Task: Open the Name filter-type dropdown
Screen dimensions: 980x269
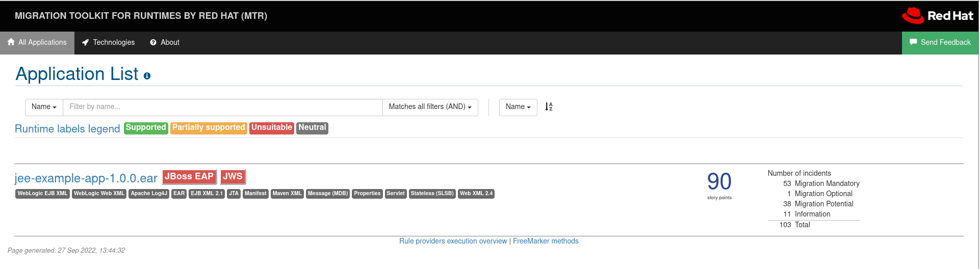Action: coord(44,107)
